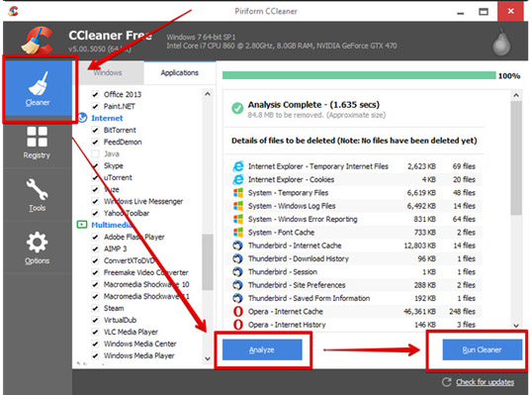Click the title bar CCleaner app icon
This screenshot has width=532, height=395.
click(13, 11)
